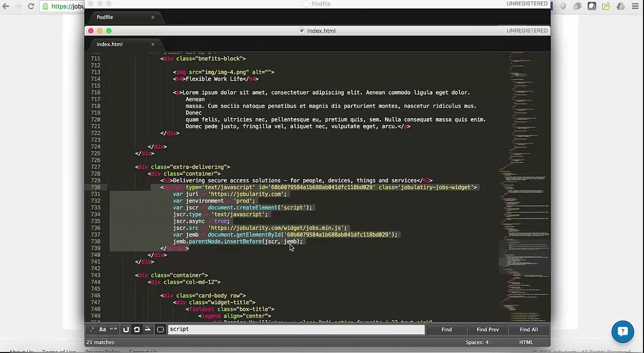Click the in-selection search icon

(x=148, y=329)
